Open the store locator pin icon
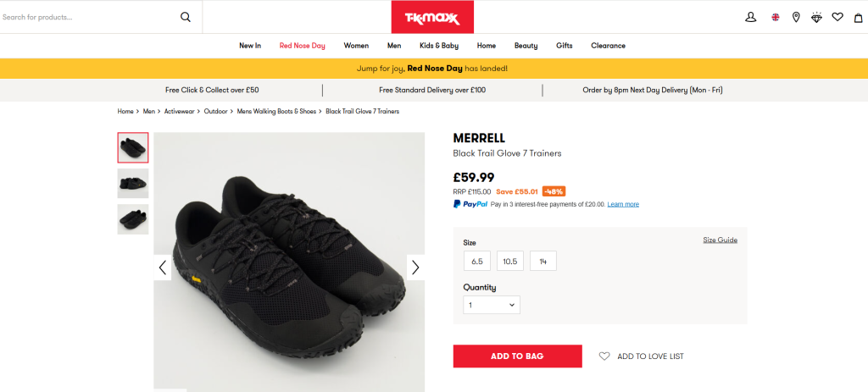Screen dimensions: 868x392 796,17
